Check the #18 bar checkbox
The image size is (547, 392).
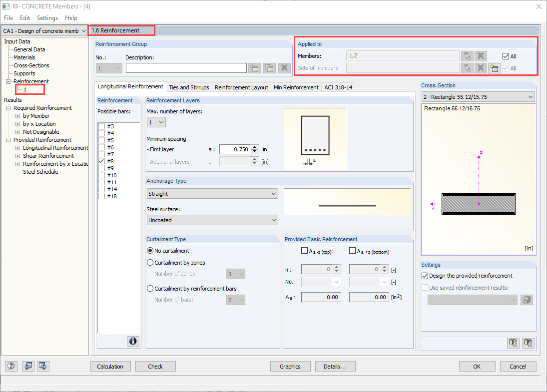click(x=101, y=196)
